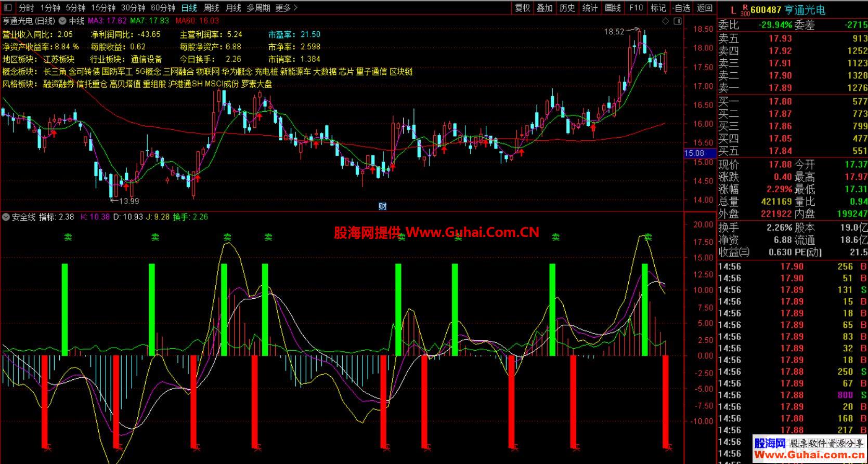This screenshot has width=868, height=464.
Task: Click the MA60: 16.03 moving average label
Action: tap(197, 21)
